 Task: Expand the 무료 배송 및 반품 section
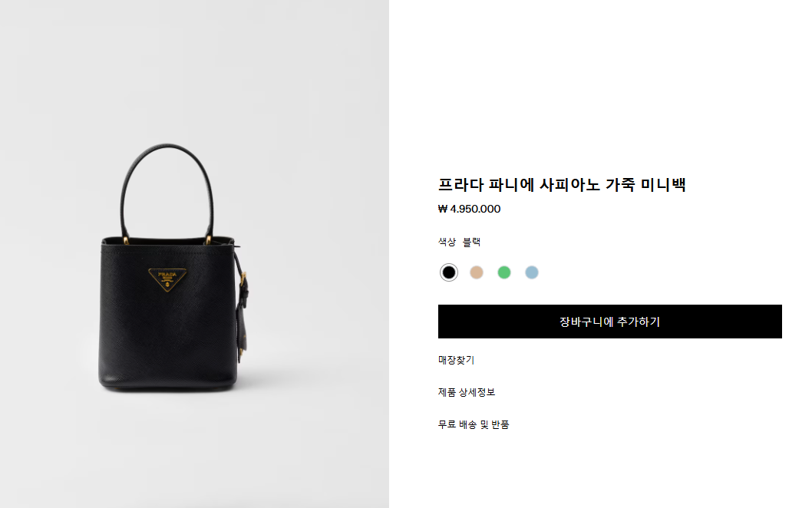(x=474, y=424)
